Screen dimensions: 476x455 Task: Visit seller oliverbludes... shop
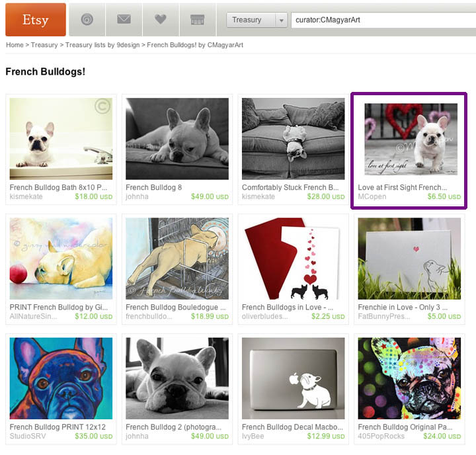[264, 317]
